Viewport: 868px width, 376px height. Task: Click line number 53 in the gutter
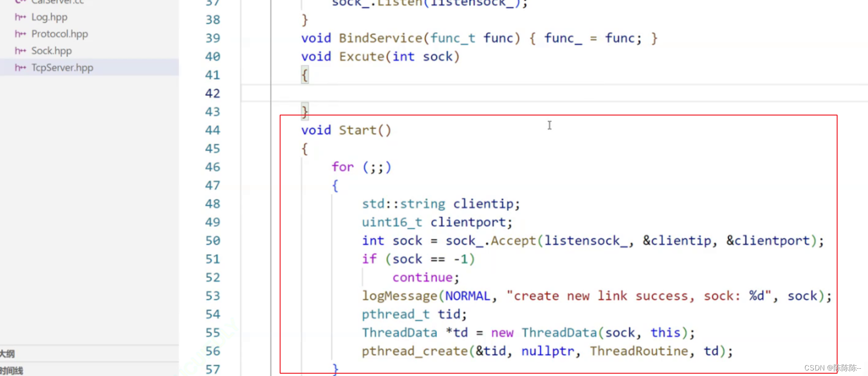(213, 296)
